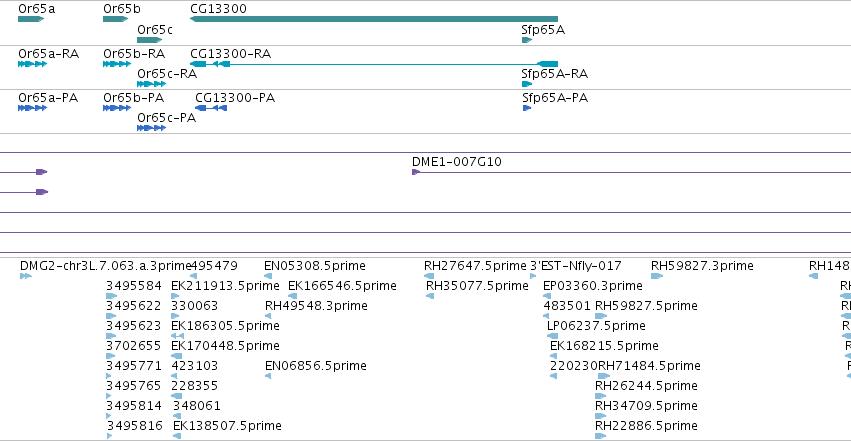The width and height of the screenshot is (851, 441).
Task: Select EST 3495814
Action: (x=109, y=416)
